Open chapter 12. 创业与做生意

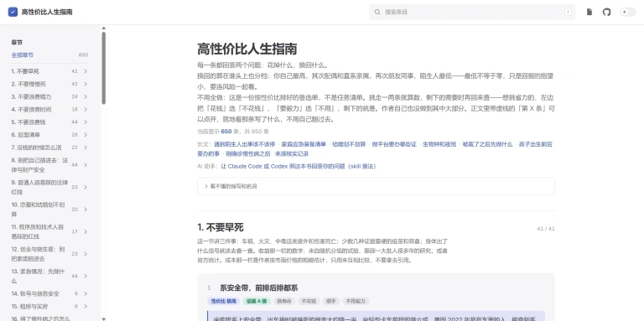point(39,254)
